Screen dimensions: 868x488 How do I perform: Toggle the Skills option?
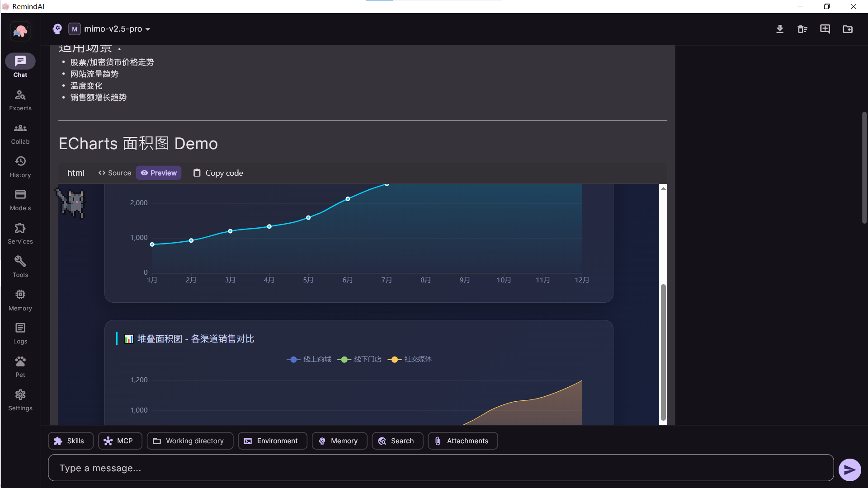71,441
